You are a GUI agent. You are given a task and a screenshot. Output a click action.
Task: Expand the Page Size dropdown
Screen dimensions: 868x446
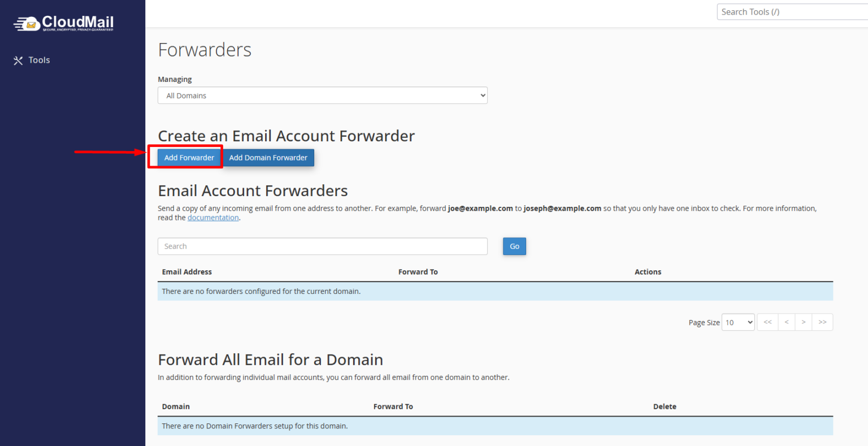[738, 322]
